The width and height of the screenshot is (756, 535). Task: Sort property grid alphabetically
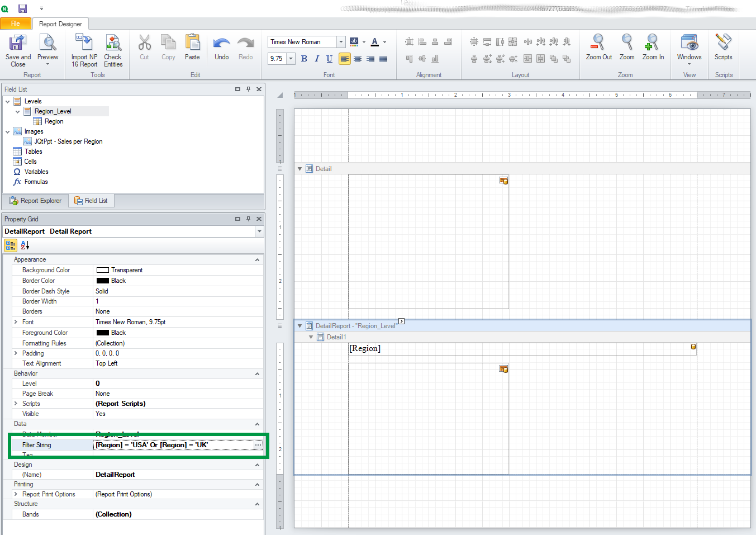25,245
